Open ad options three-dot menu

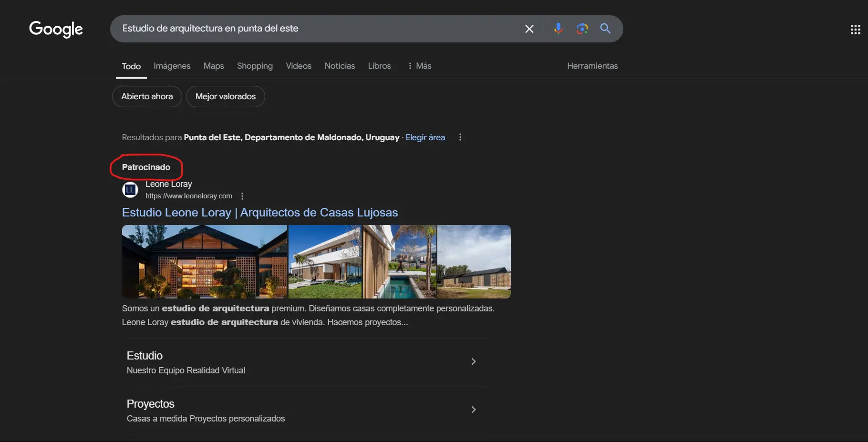pos(242,196)
